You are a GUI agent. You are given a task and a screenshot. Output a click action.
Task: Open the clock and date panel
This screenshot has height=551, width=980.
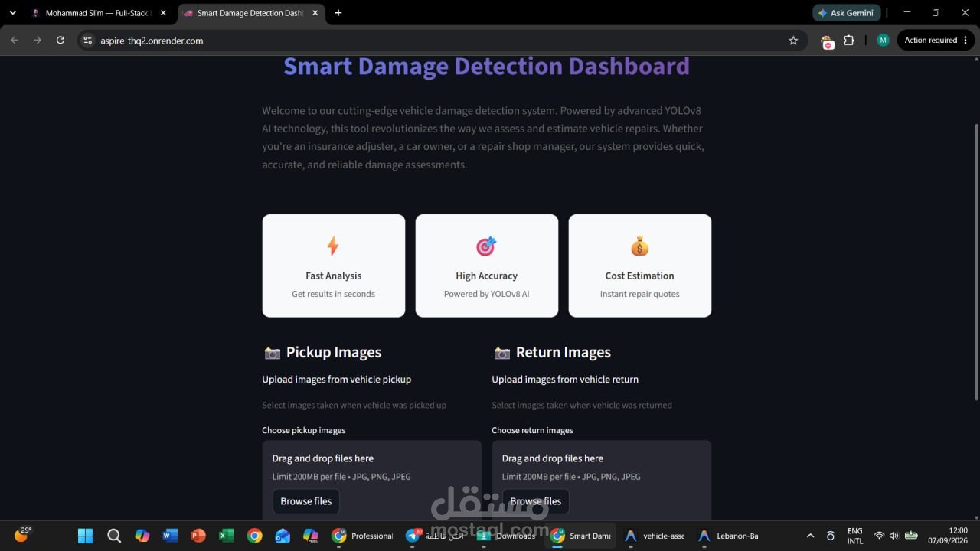click(948, 536)
